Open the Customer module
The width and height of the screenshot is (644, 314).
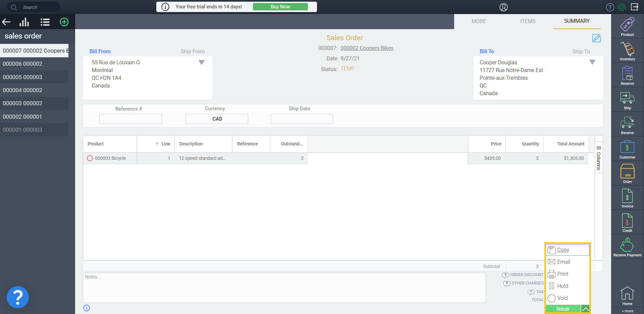(x=627, y=149)
